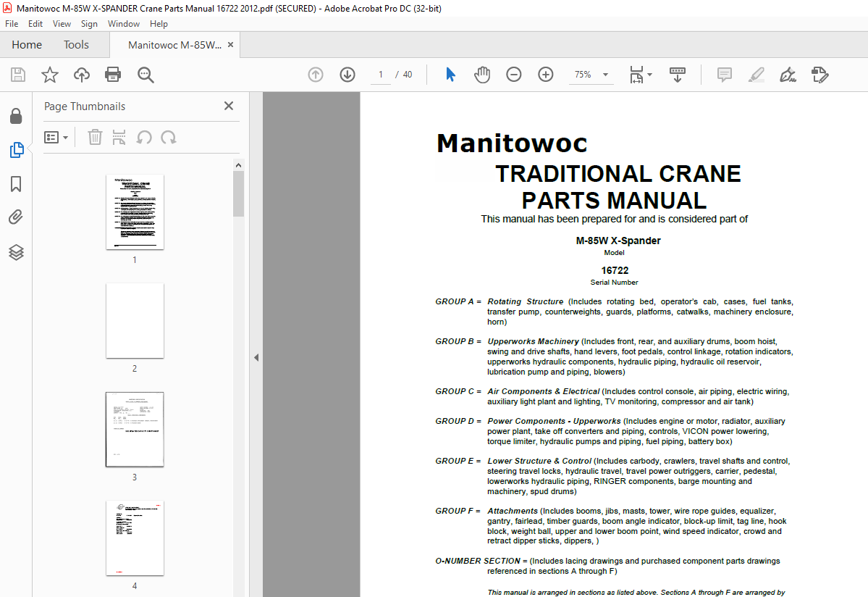The height and width of the screenshot is (597, 868).
Task: Select the arrow Selection tool
Action: [450, 75]
